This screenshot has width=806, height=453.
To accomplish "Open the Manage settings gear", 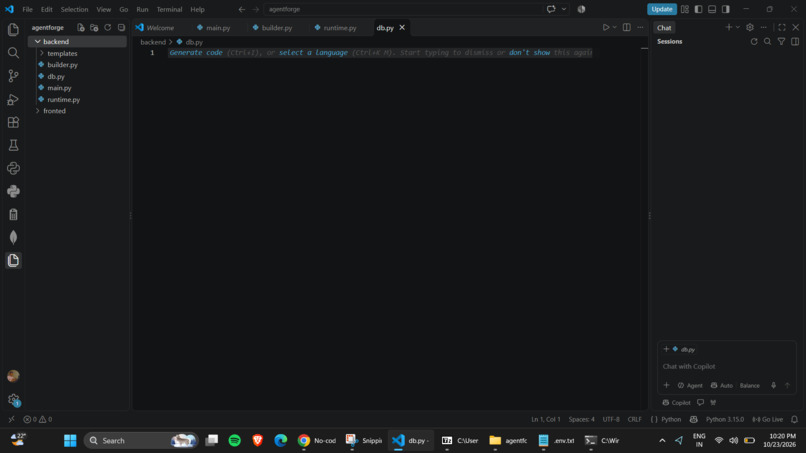I will (13, 400).
